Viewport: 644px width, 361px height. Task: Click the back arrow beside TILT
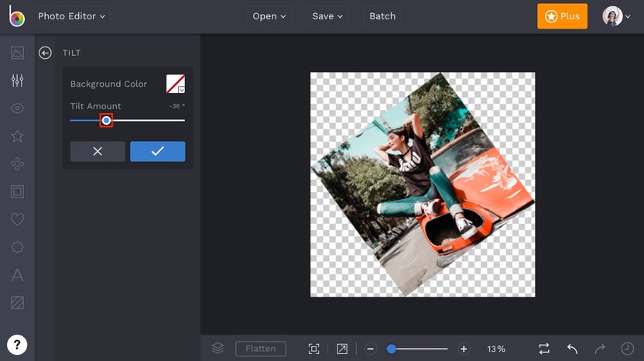click(46, 53)
